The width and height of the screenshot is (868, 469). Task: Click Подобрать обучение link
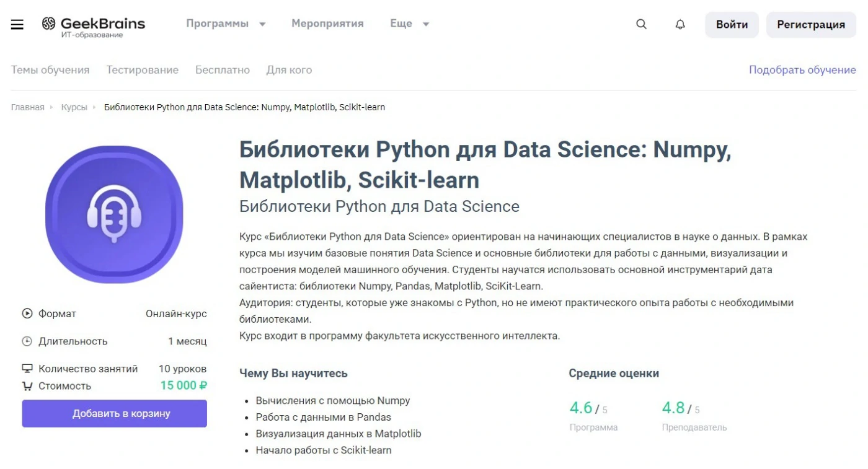click(802, 70)
